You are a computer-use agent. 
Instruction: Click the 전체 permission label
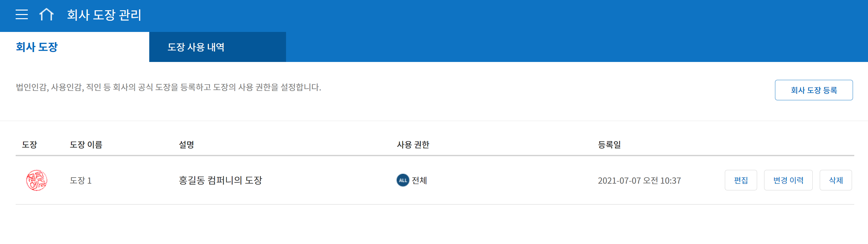click(x=420, y=181)
